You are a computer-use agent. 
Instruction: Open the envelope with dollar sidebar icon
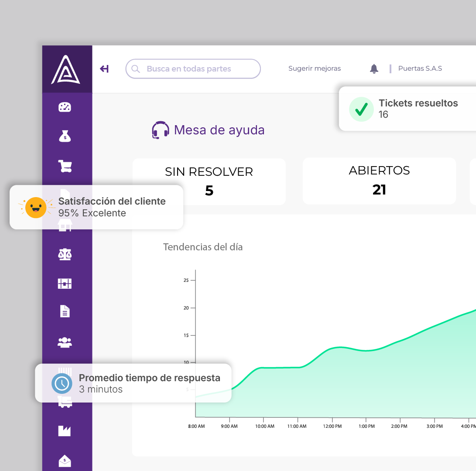click(x=65, y=461)
